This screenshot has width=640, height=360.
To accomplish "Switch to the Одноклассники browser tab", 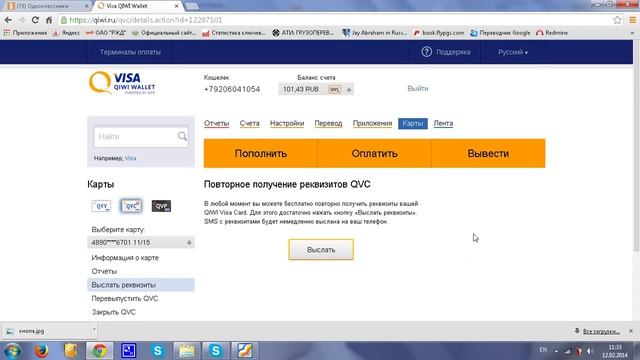I will click(46, 6).
